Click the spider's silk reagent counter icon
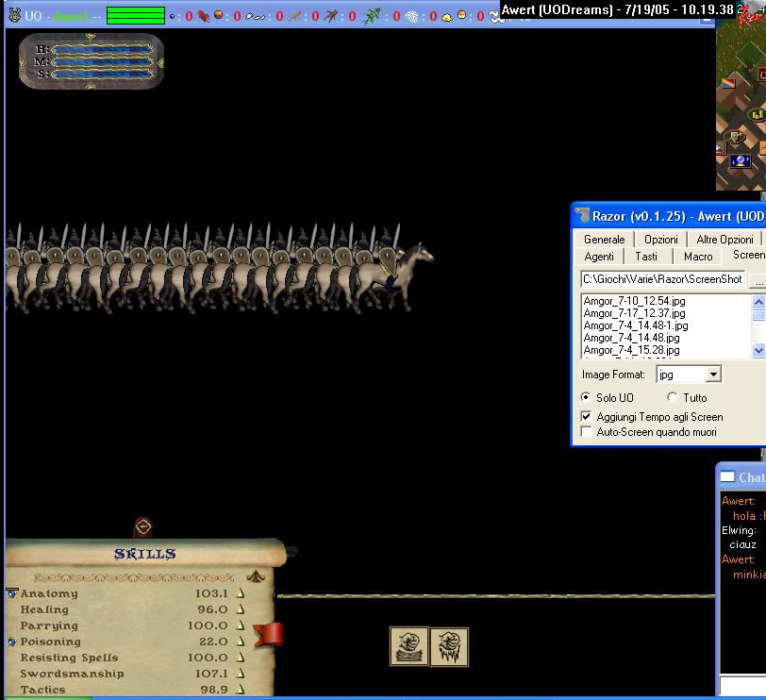The width and height of the screenshot is (766, 700). tap(412, 17)
